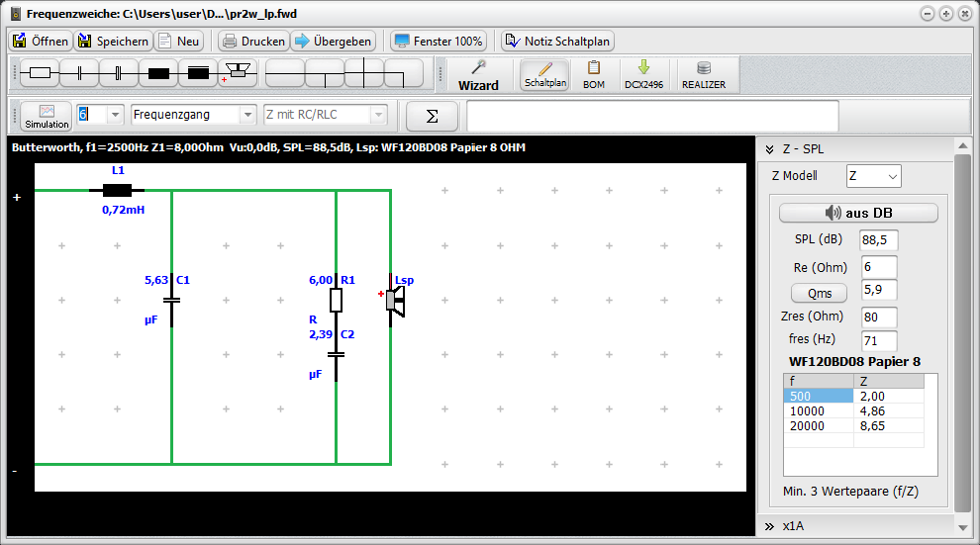Open the REALIZER tool
The image size is (980, 545).
(x=703, y=75)
